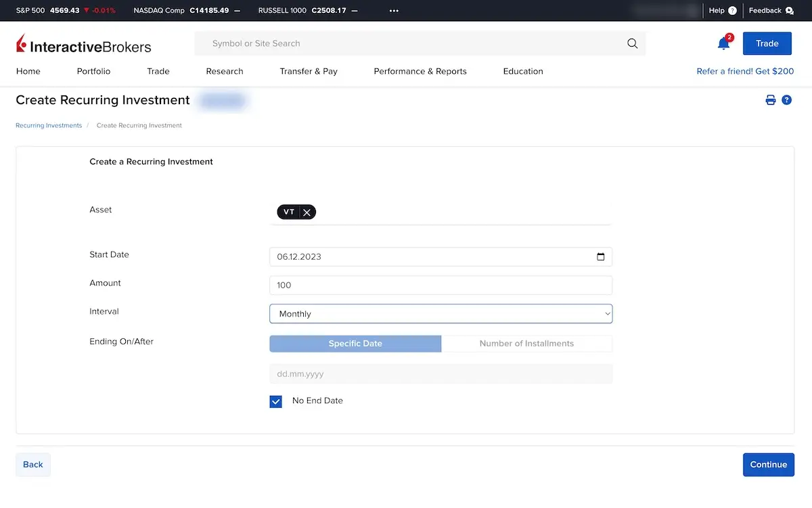Open the Feedback option
This screenshot has width=812, height=508.
click(x=771, y=11)
